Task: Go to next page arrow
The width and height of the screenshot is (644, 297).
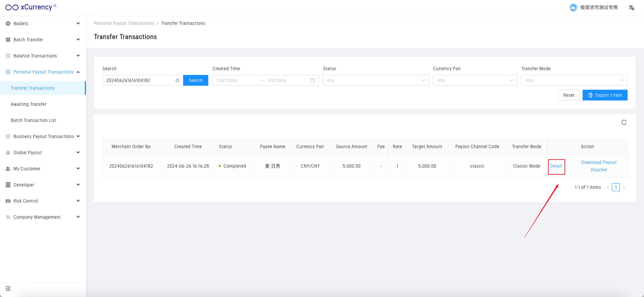Action: (624, 187)
